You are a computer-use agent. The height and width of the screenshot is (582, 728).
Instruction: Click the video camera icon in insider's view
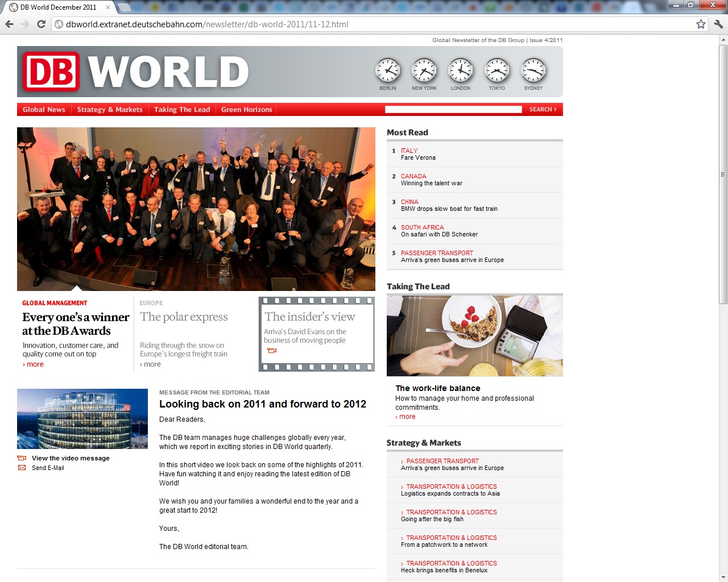point(271,351)
